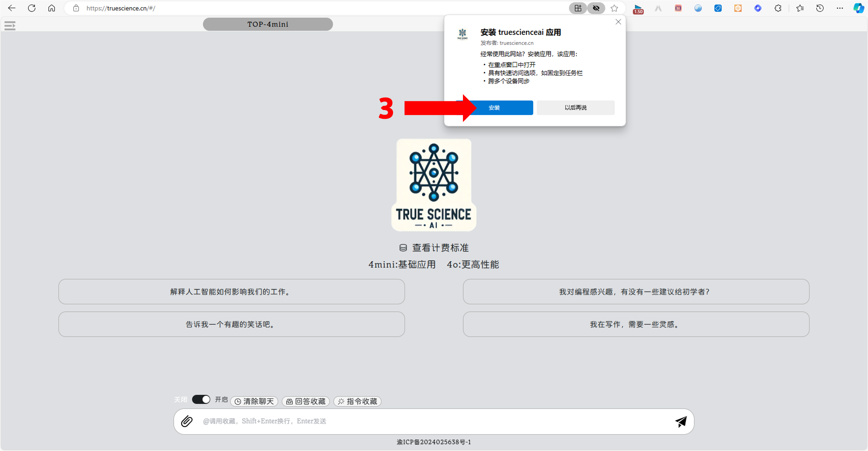This screenshot has width=868, height=451.
Task: Click the truescience.cn address bar URL
Action: point(121,8)
